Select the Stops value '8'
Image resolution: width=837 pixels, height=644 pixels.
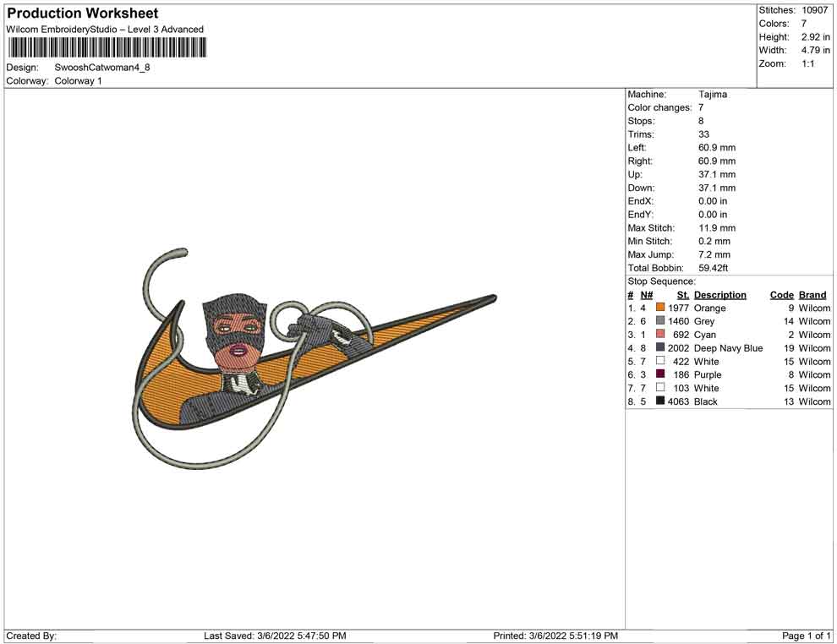[701, 121]
